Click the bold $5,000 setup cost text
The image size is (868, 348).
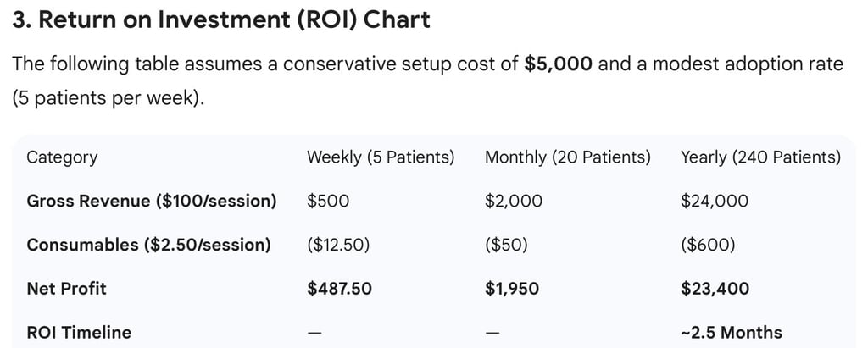click(559, 65)
